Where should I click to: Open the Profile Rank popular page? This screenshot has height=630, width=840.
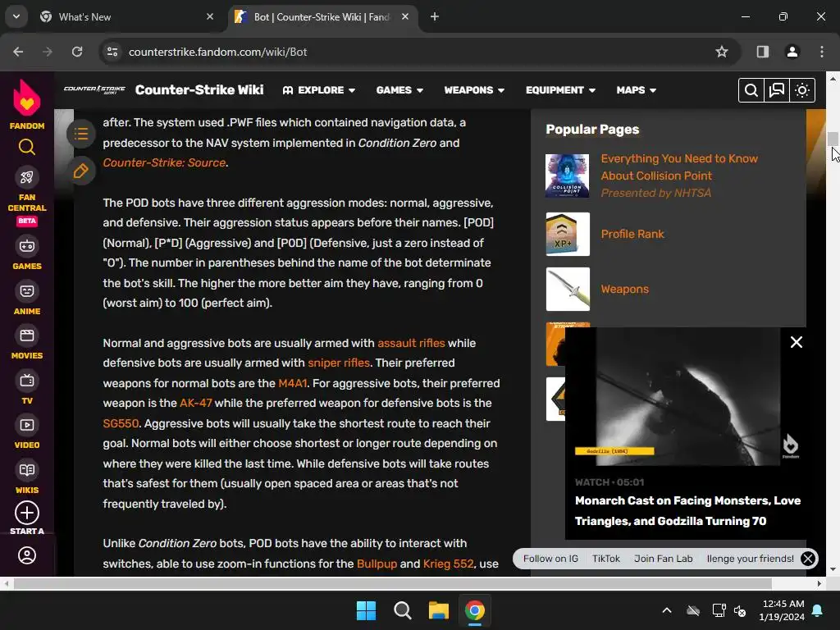(x=632, y=234)
